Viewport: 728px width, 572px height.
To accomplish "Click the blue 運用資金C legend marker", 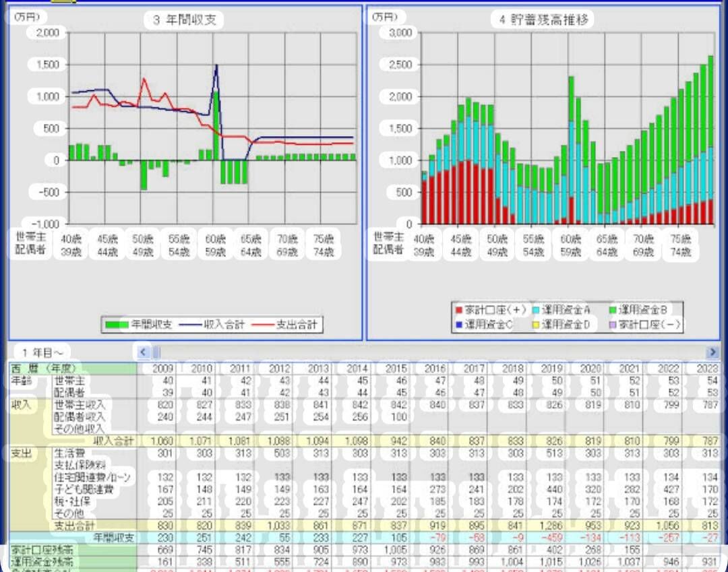I will 459,324.
